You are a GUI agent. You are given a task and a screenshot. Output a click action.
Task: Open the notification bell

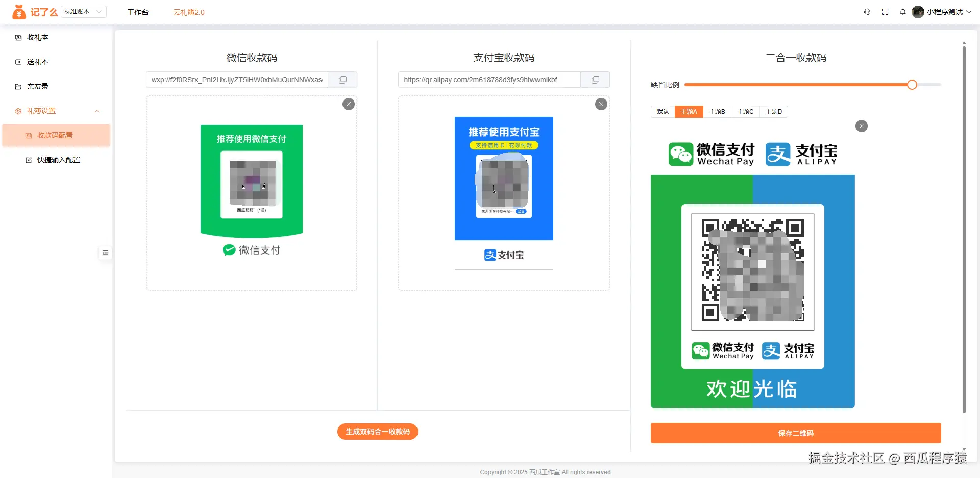(903, 12)
